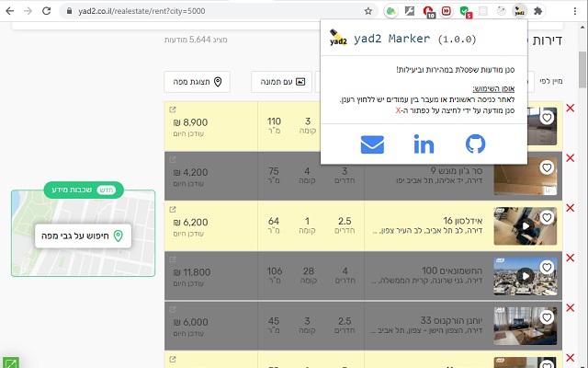Open 11,800 listing in new tab icon
Viewport: 588px width, 368px height.
173,259
